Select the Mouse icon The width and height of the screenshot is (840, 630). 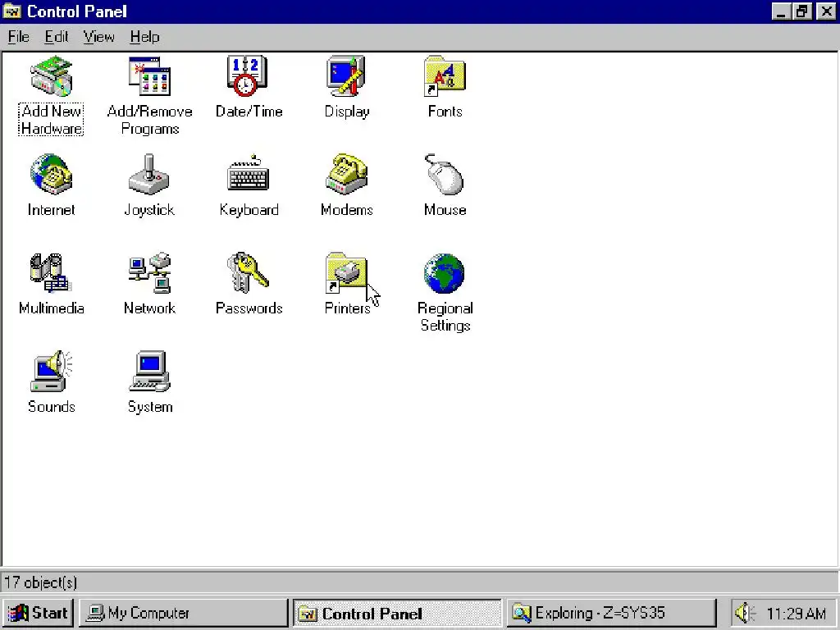(x=445, y=175)
